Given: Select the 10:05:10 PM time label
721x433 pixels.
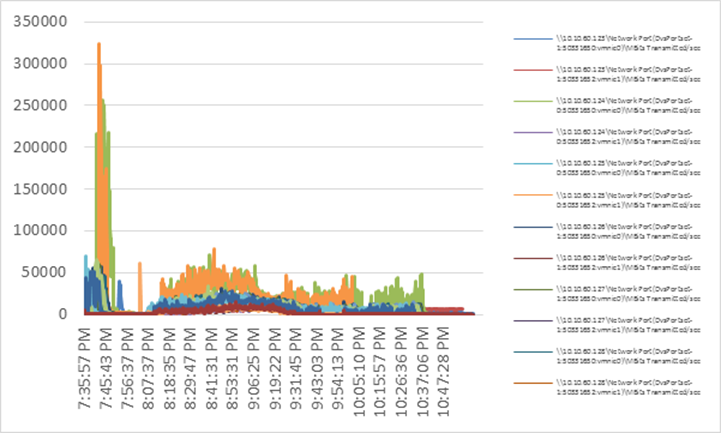Looking at the screenshot, I should point(360,372).
